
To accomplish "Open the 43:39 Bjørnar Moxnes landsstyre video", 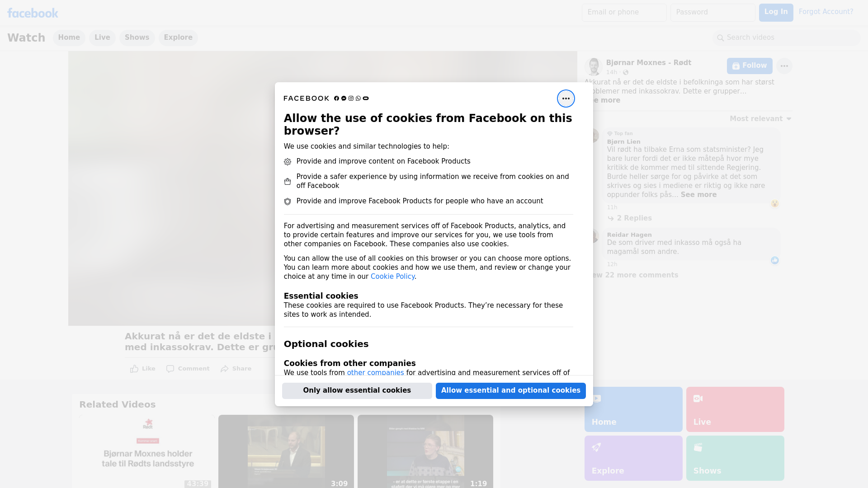I will pyautogui.click(x=148, y=451).
